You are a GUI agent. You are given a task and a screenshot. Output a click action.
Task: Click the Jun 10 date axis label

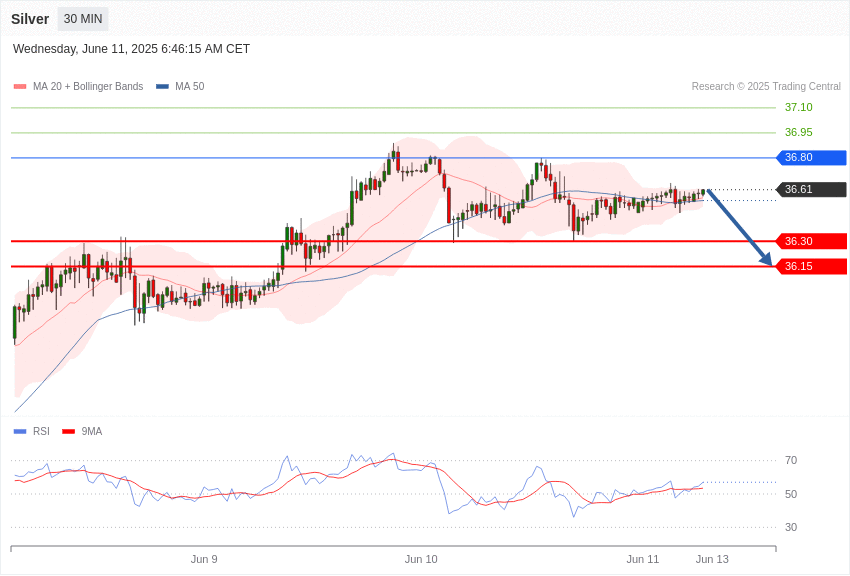point(421,559)
